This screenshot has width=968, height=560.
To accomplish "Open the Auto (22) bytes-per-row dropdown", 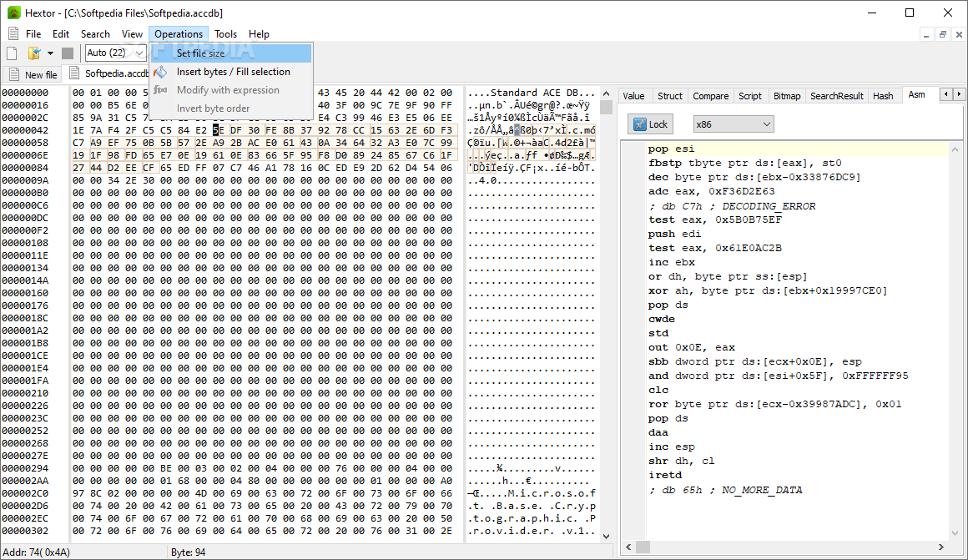I will 115,53.
